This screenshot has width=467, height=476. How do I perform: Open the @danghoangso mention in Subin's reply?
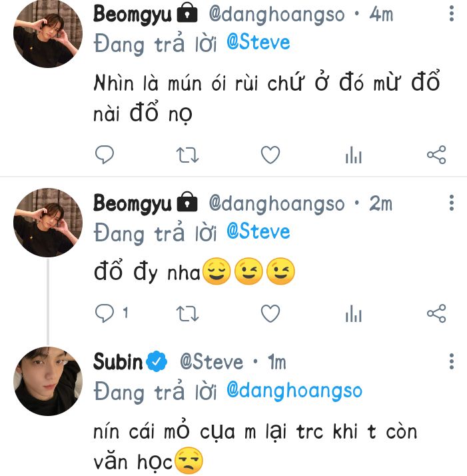click(294, 391)
